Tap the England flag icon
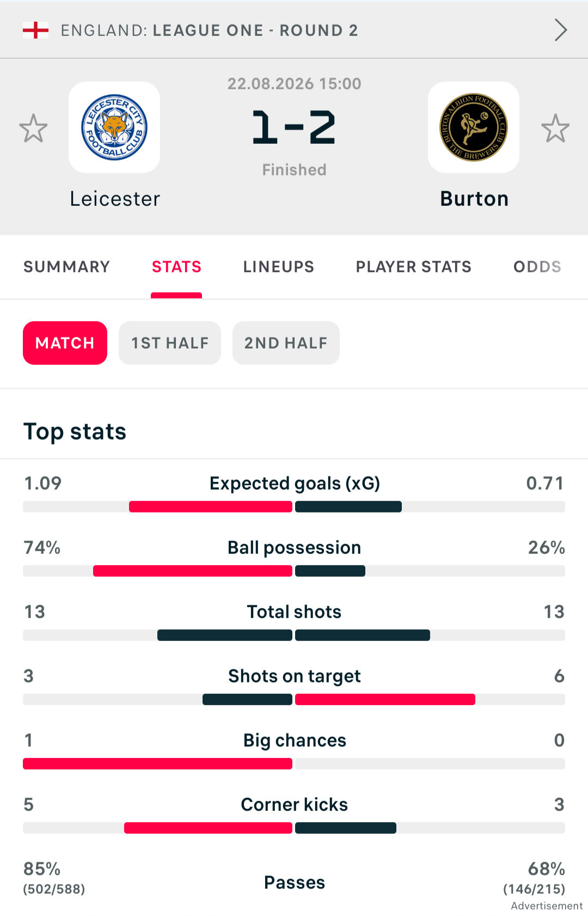The image size is (588, 916). coord(35,30)
